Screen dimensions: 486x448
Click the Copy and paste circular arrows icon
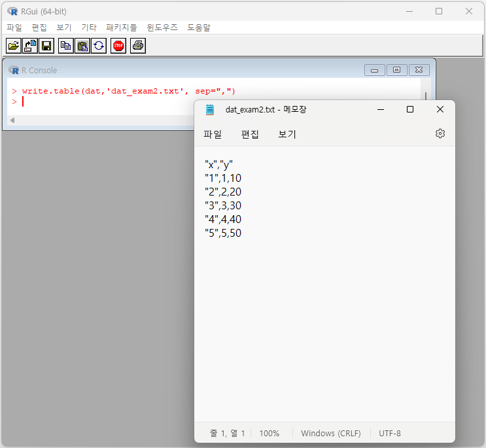99,46
